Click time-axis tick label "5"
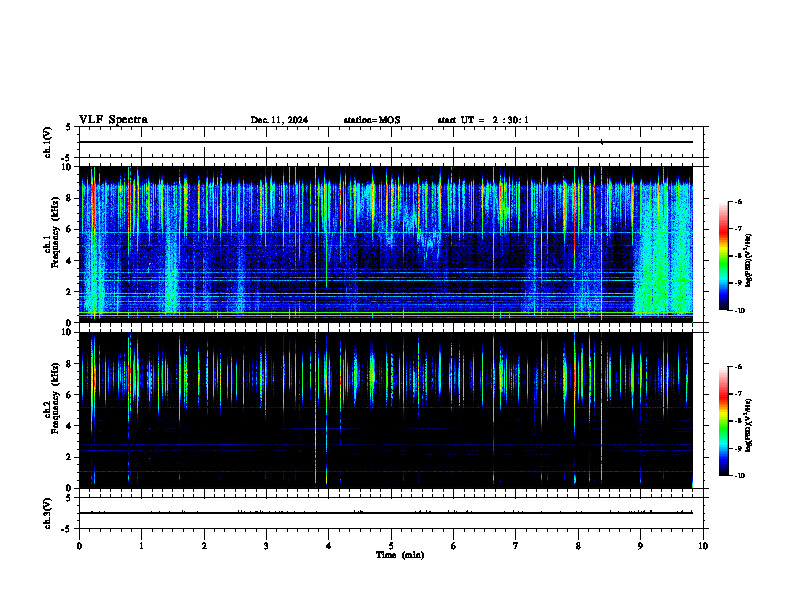This screenshot has height=612, width=792. pos(391,546)
